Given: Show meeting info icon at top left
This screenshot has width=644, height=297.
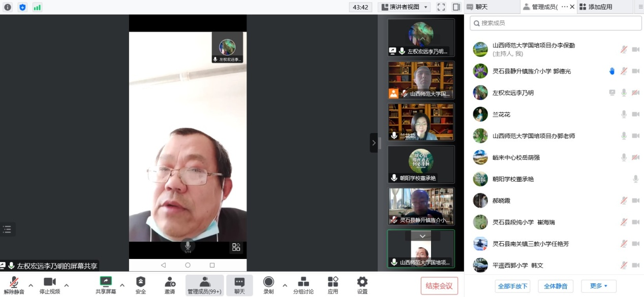Looking at the screenshot, I should [x=8, y=7].
